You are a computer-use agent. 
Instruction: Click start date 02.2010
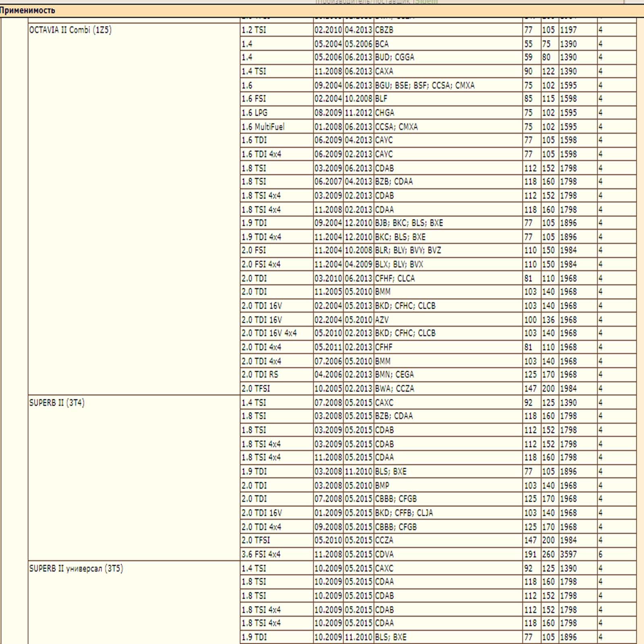(328, 30)
